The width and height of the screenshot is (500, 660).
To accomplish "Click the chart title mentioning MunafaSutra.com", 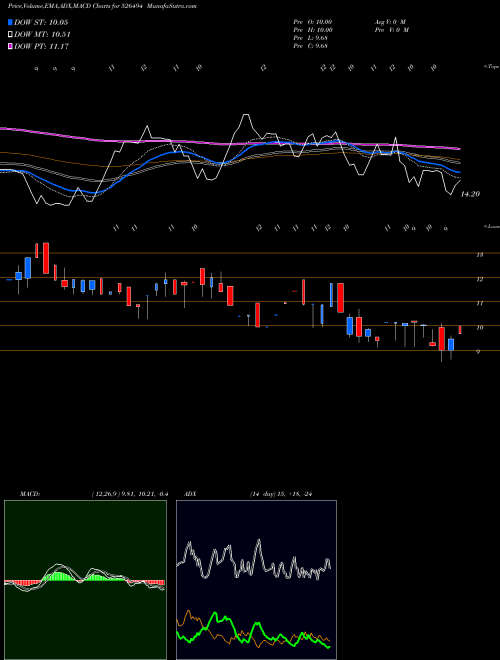I will point(102,6).
